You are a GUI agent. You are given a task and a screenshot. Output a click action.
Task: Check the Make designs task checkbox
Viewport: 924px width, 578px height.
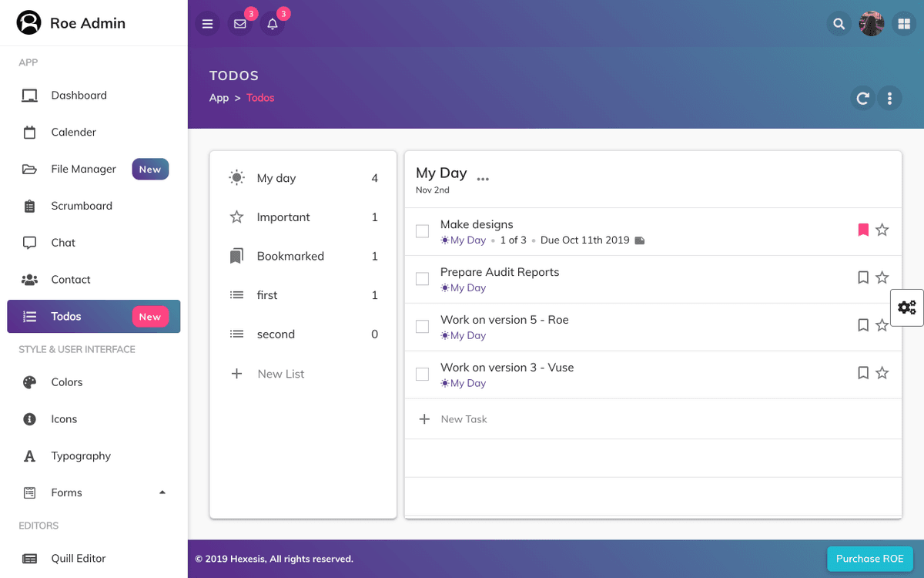pos(422,231)
